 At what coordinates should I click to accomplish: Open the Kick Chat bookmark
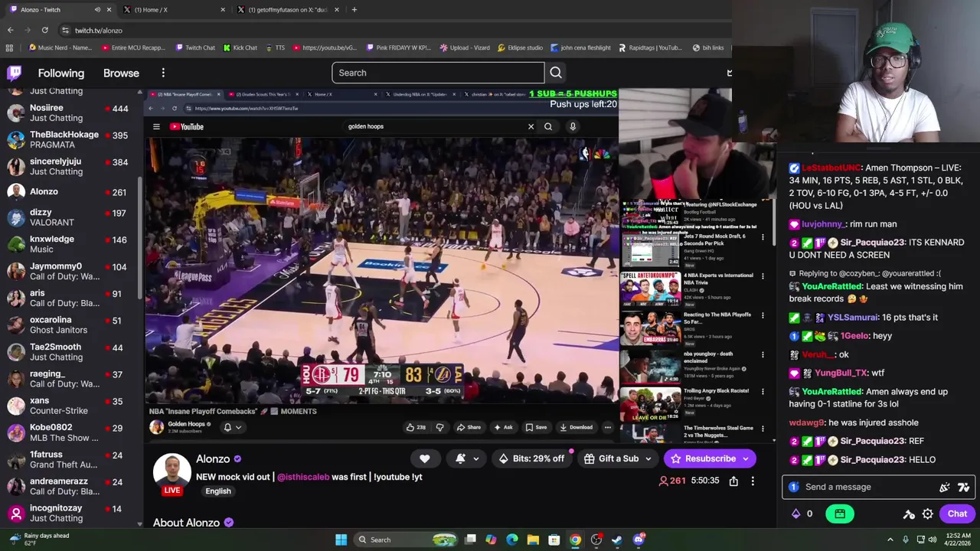click(x=240, y=47)
